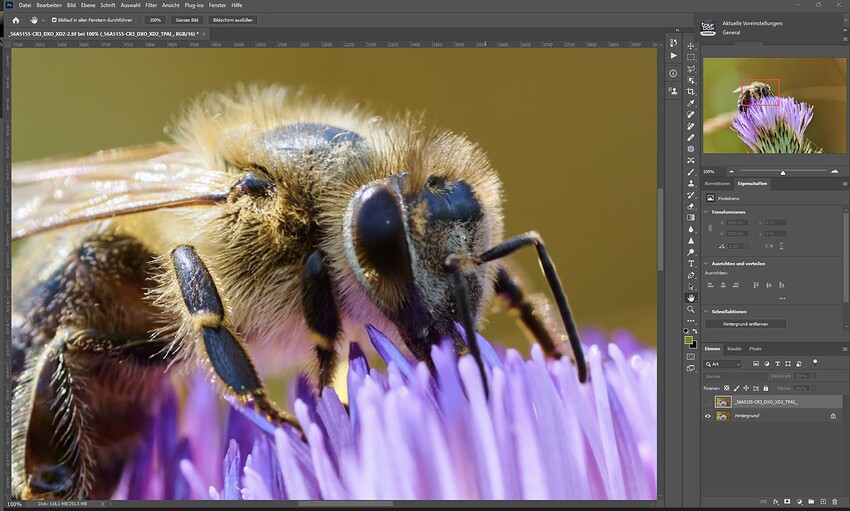Click the 'Ganzes Bild' button

187,20
